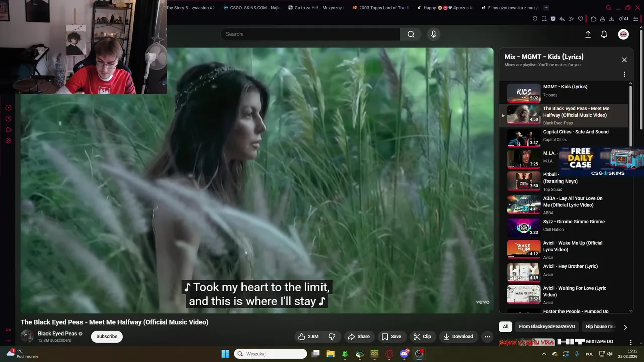Click the tab search magnifier icon
Image resolution: width=644 pixels, height=362 pixels.
tap(608, 8)
